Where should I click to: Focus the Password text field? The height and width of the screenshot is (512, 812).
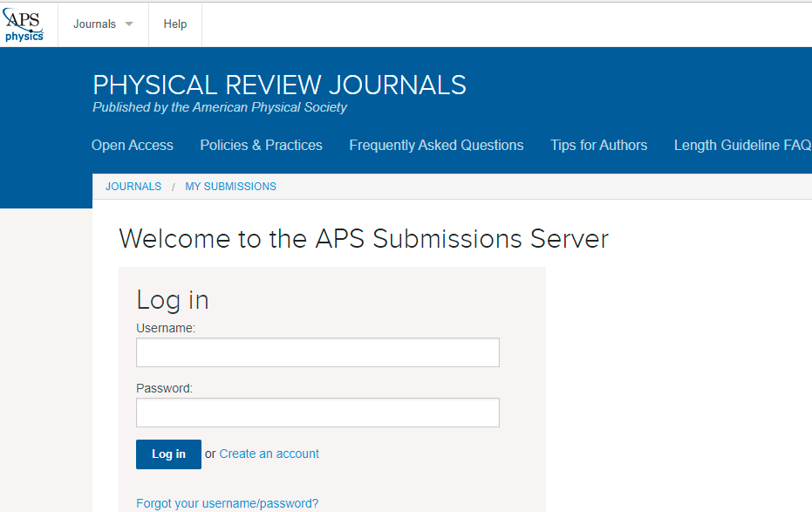(x=317, y=413)
